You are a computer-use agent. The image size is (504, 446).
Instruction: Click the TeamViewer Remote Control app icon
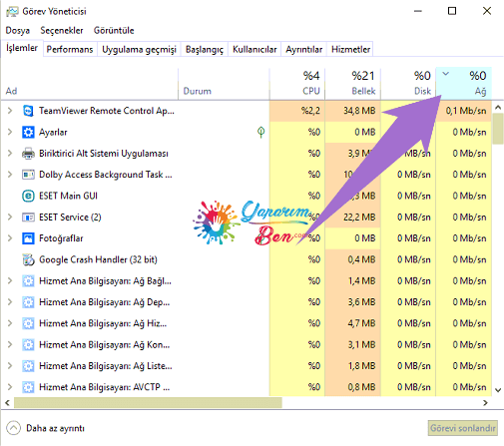[x=28, y=111]
